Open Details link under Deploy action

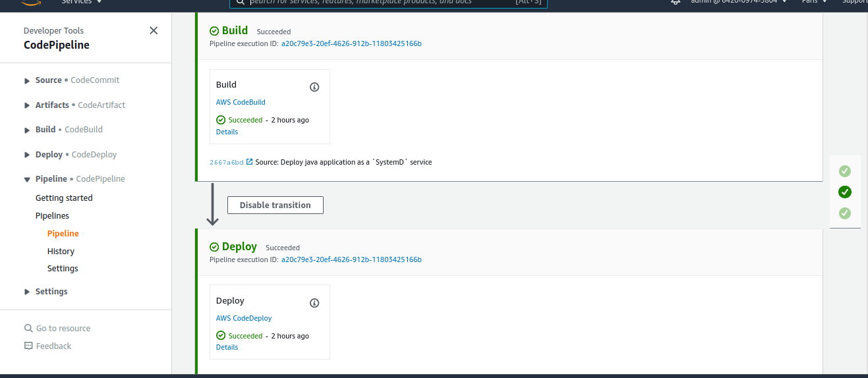click(x=227, y=347)
